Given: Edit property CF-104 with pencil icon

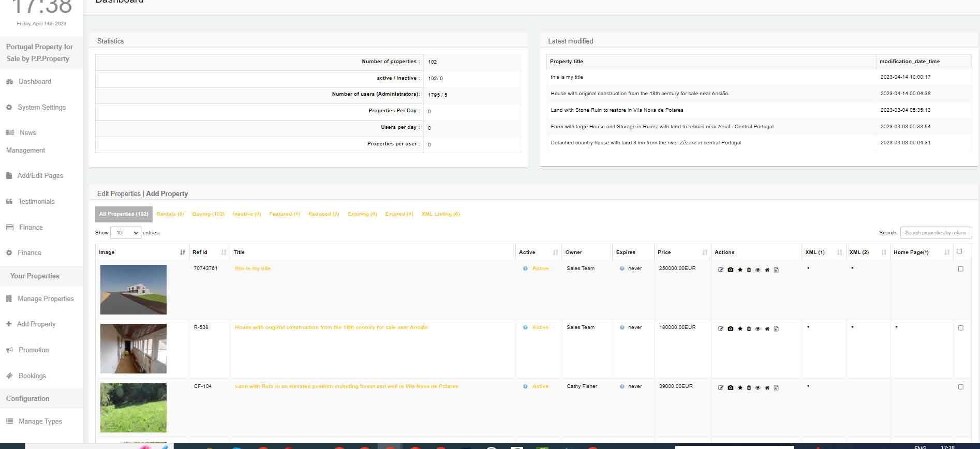Looking at the screenshot, I should 721,387.
